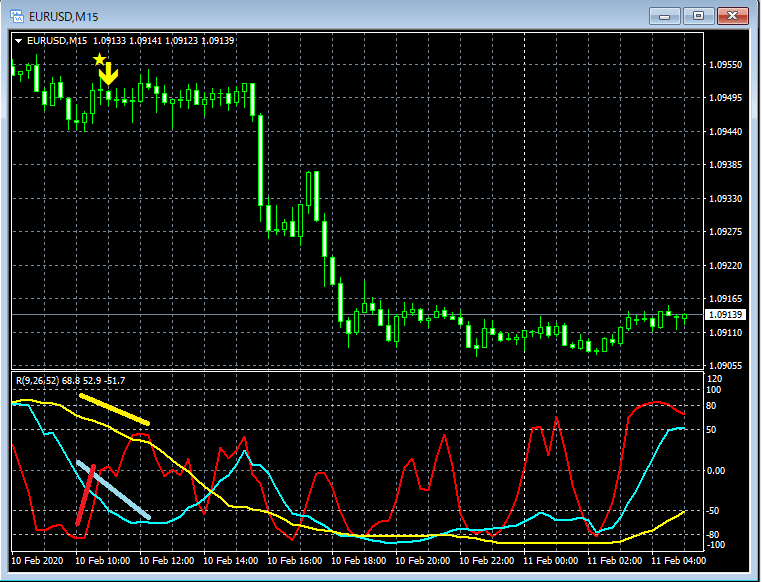Click the 10 Feb 14:00 time label
This screenshot has height=582, width=762.
click(230, 561)
